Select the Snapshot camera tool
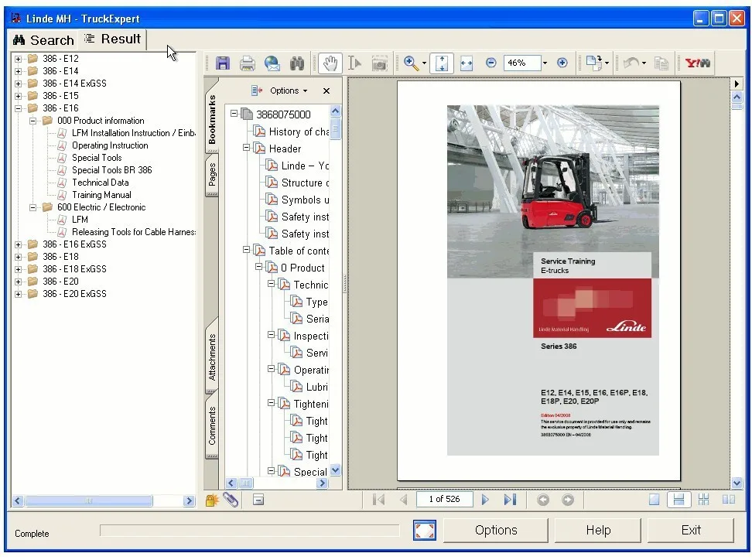 (x=379, y=63)
